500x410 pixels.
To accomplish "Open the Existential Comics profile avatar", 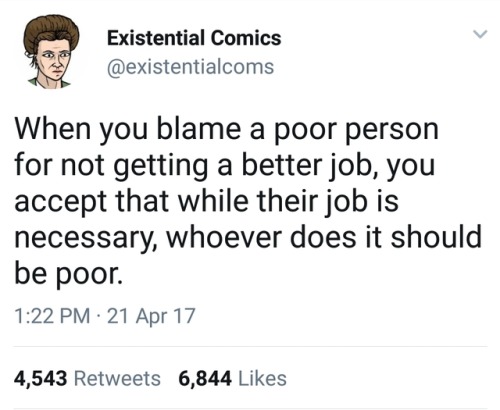I will click(51, 52).
